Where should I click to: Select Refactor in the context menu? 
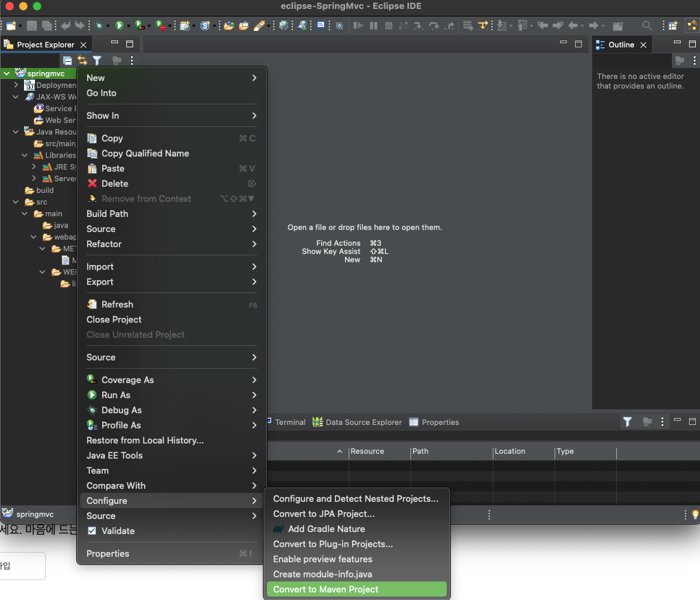172,244
